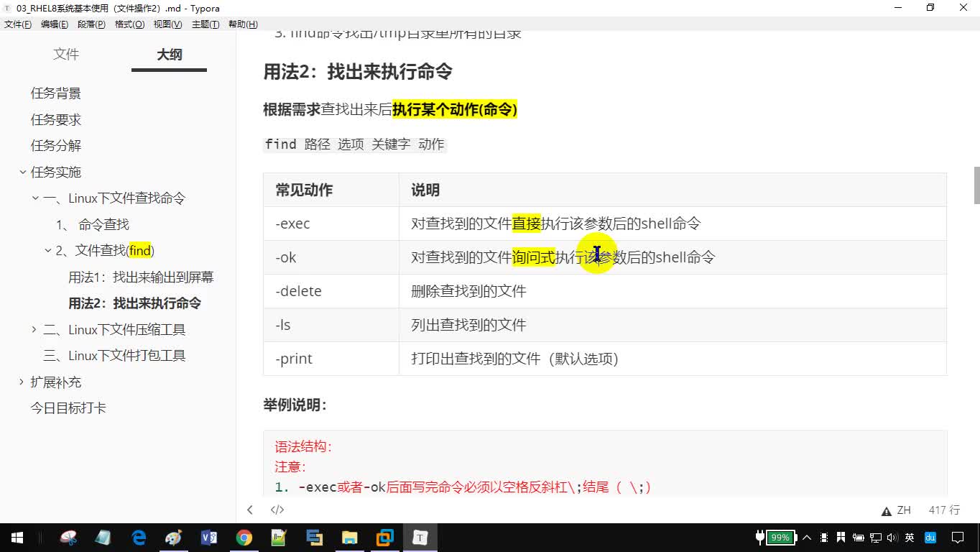The height and width of the screenshot is (552, 980).
Task: Open VMware Workstation from taskbar
Action: point(384,538)
